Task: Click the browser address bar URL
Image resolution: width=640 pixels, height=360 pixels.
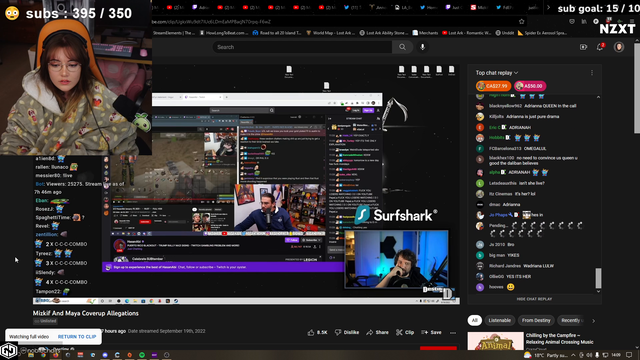Action: pyautogui.click(x=211, y=22)
